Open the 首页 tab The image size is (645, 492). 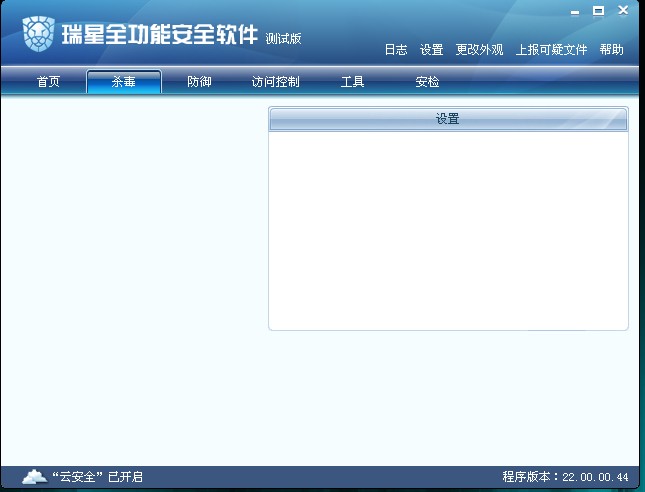point(49,81)
